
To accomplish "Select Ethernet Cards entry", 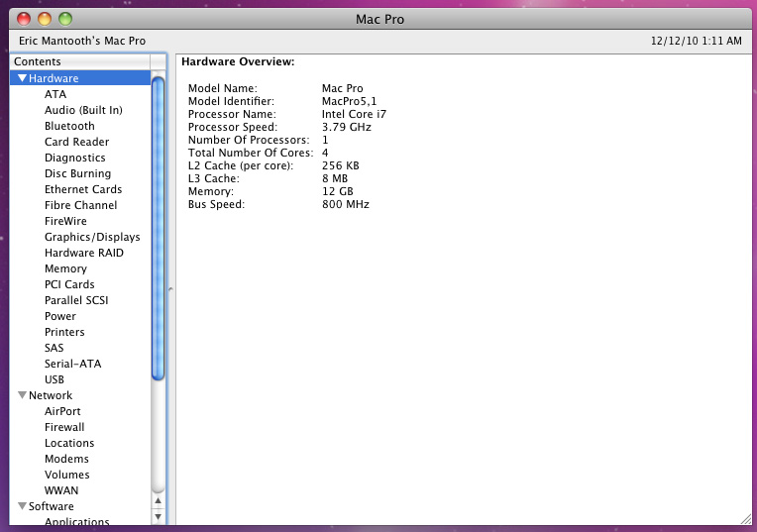I will click(83, 189).
